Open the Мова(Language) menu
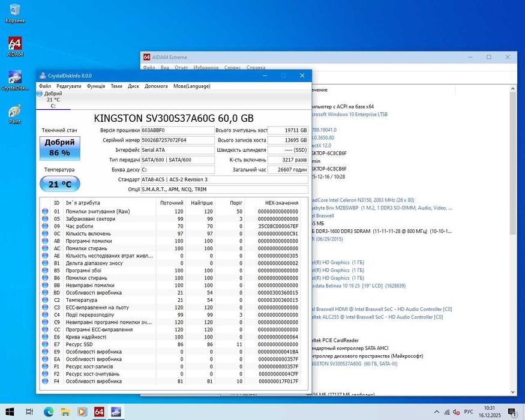525x420 pixels. pos(191,86)
